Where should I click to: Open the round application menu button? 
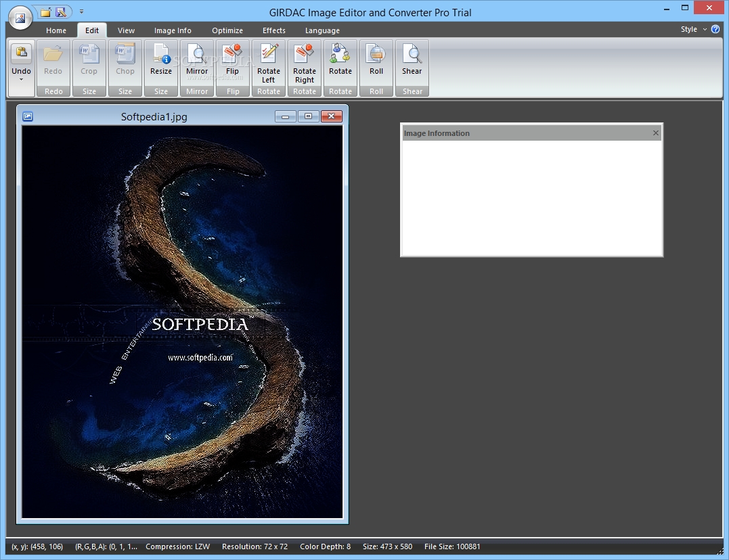tap(20, 18)
